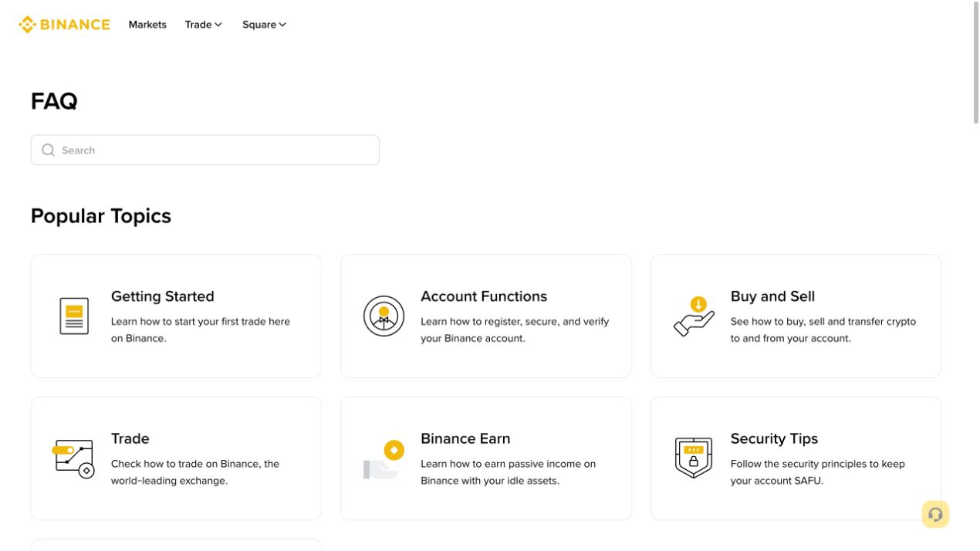
Task: Open the Account Functions topic
Action: [486, 316]
